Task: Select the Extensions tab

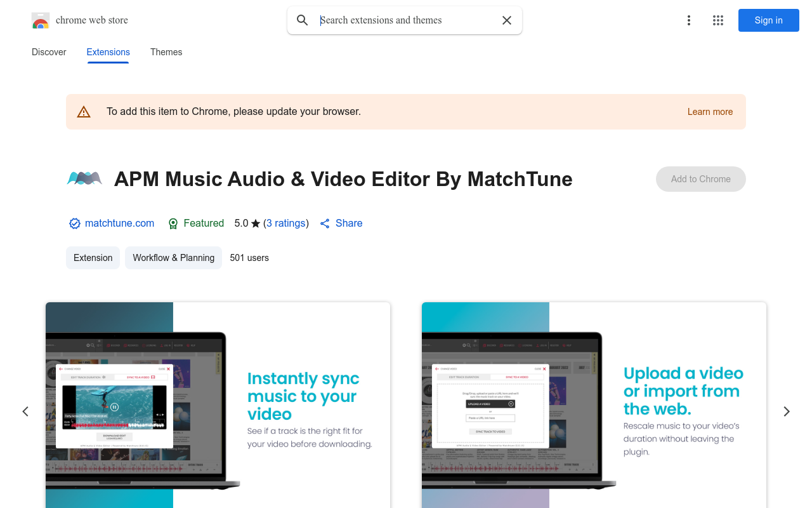Action: pyautogui.click(x=108, y=52)
